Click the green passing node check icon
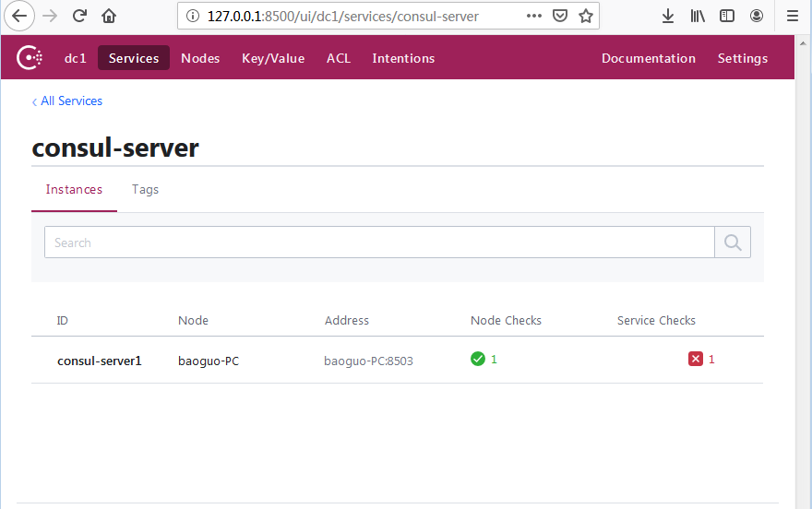Viewport: 812px width, 509px height. pyautogui.click(x=477, y=359)
